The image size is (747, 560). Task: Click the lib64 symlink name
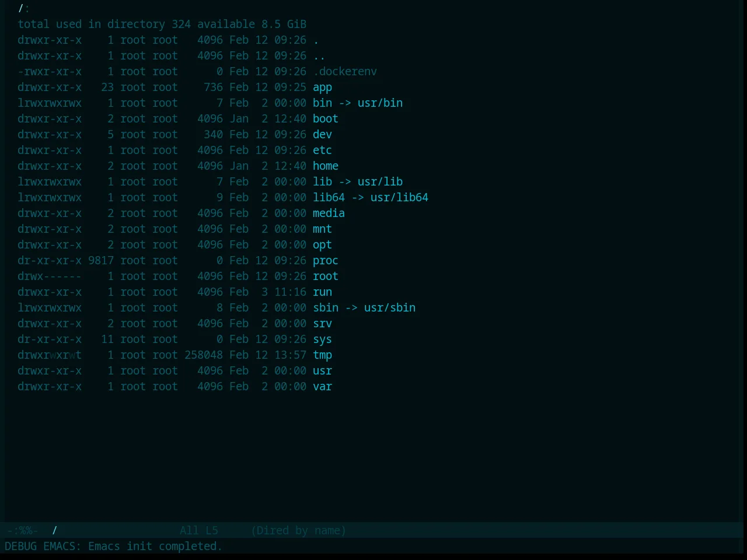coord(329,197)
